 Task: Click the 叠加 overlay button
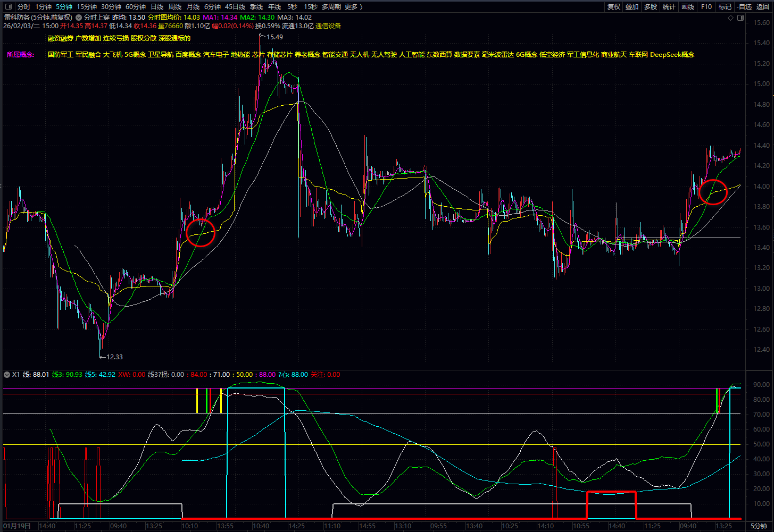(632, 7)
